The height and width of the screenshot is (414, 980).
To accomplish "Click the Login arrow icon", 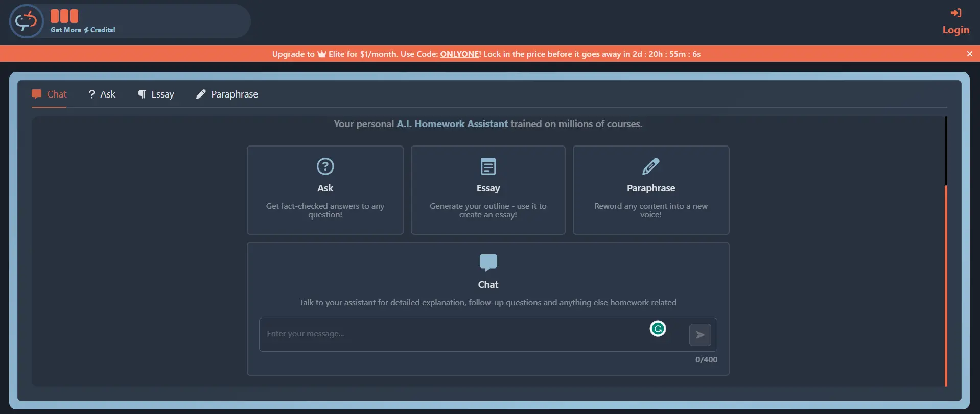I will point(955,13).
